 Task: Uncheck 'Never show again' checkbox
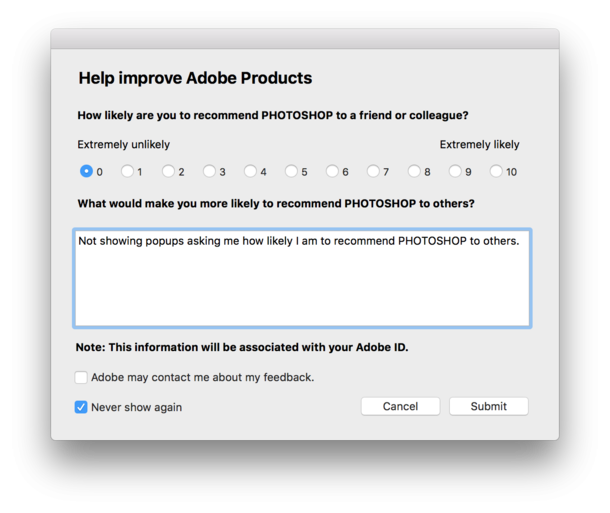tap(81, 407)
